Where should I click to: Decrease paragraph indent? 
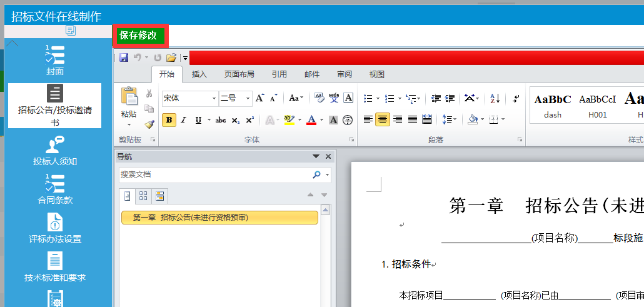(436, 98)
